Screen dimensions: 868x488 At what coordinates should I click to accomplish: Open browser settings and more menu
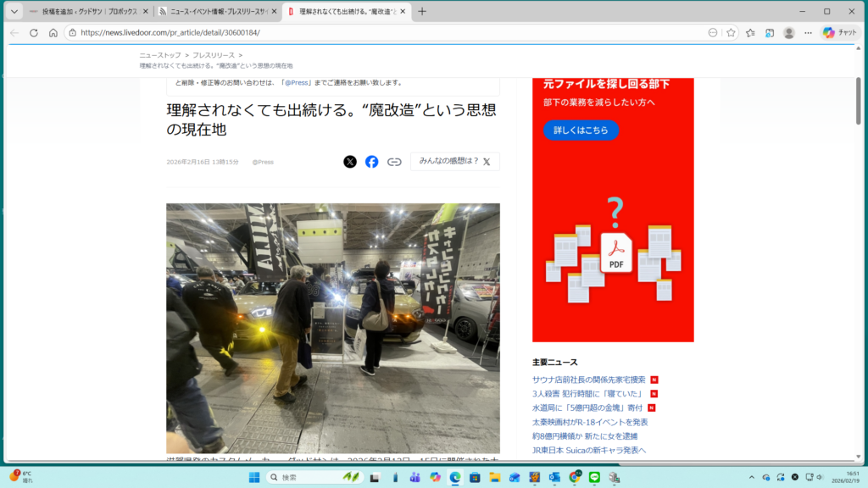click(809, 32)
